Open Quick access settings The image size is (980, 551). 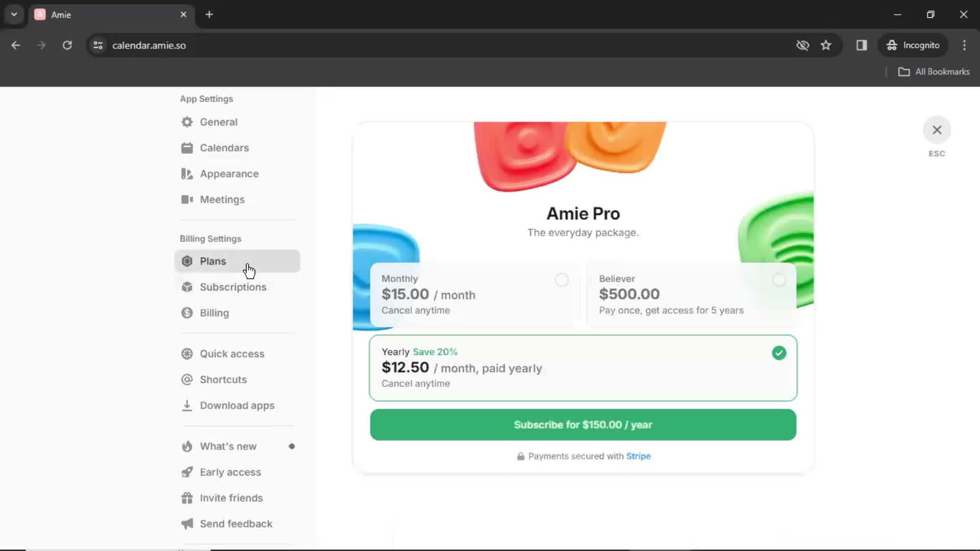pyautogui.click(x=232, y=353)
